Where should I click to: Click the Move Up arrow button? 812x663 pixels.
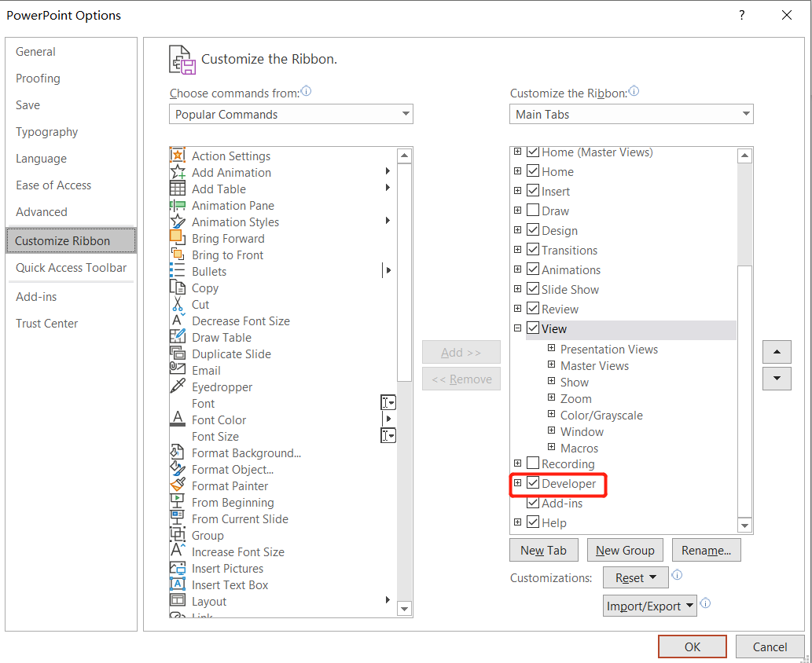tap(777, 351)
